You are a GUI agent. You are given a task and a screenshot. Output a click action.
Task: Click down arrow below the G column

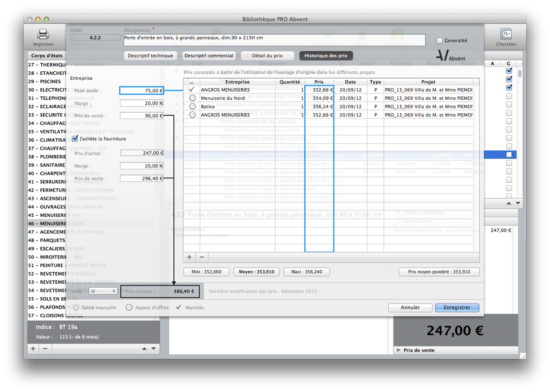518,203
